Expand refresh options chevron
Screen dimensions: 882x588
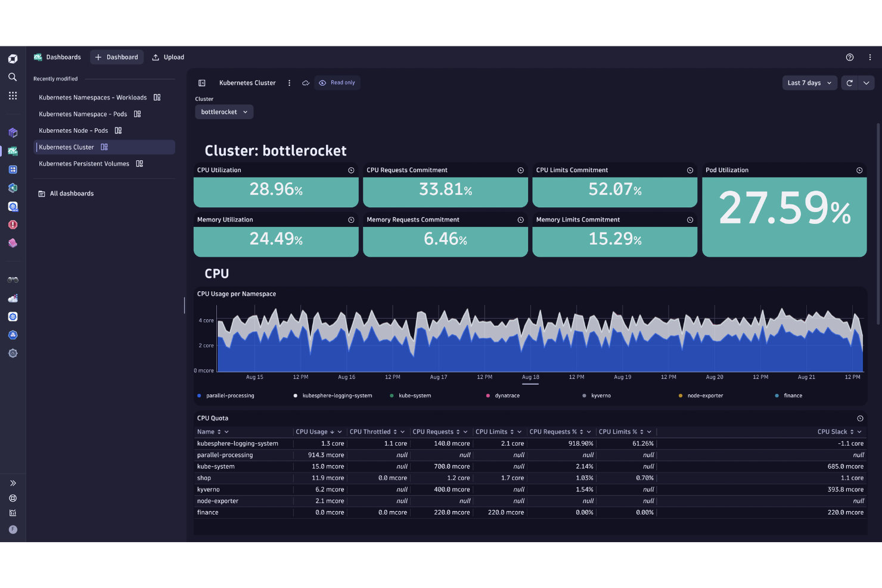pos(867,83)
